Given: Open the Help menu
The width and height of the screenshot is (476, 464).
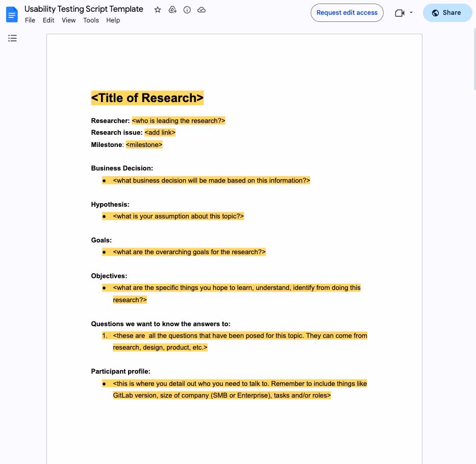Looking at the screenshot, I should [113, 20].
